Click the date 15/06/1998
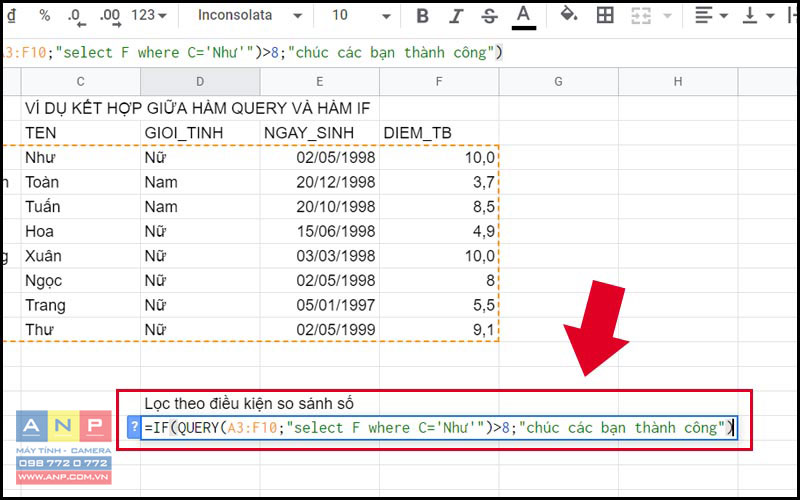The width and height of the screenshot is (800, 500). (319, 231)
